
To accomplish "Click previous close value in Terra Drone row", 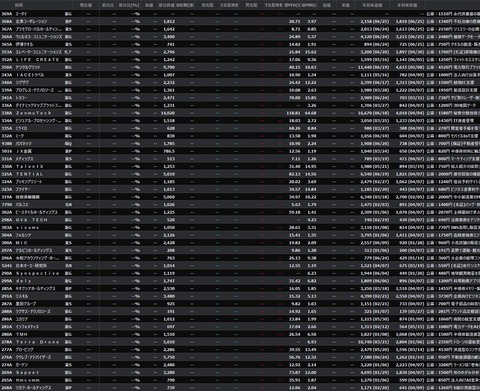I will [169, 342].
